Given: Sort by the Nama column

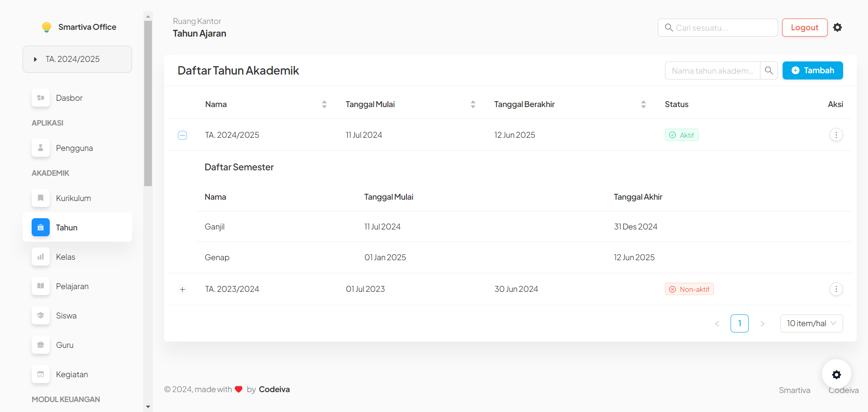Looking at the screenshot, I should [324, 104].
